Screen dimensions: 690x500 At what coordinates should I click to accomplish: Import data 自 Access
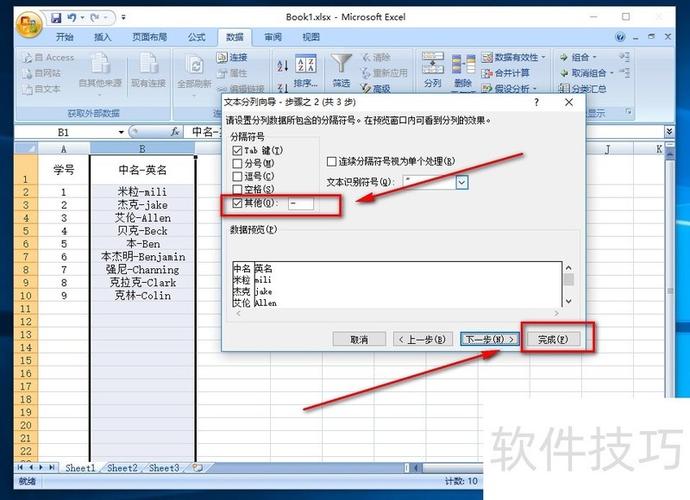(49, 58)
